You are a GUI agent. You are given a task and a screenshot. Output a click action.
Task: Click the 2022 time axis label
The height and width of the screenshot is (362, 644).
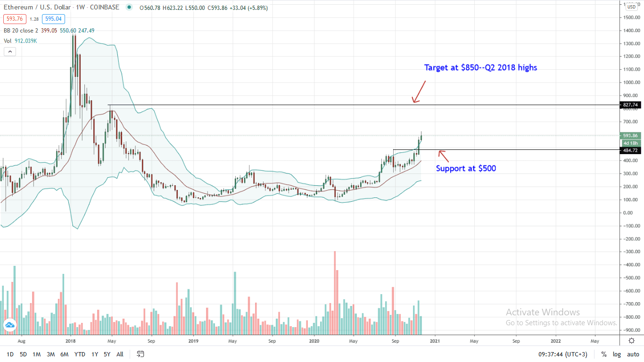(556, 340)
